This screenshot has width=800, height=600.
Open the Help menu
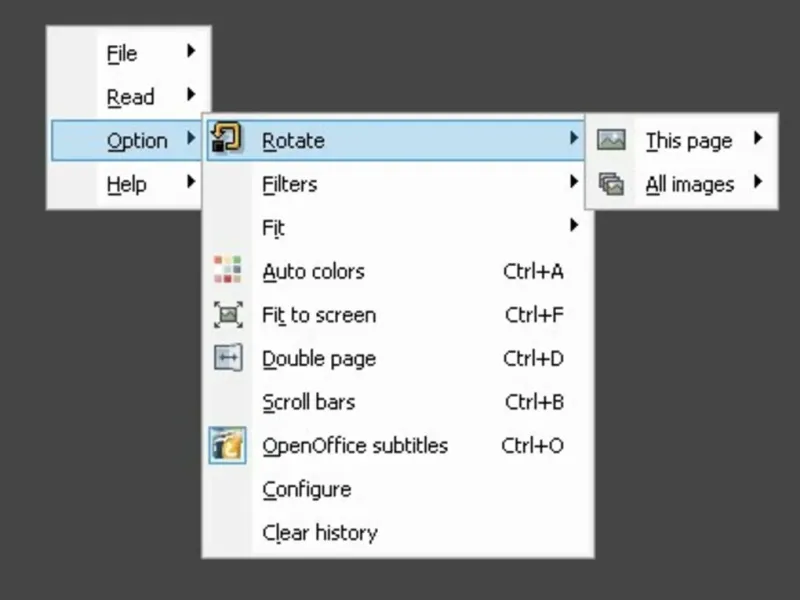click(126, 184)
